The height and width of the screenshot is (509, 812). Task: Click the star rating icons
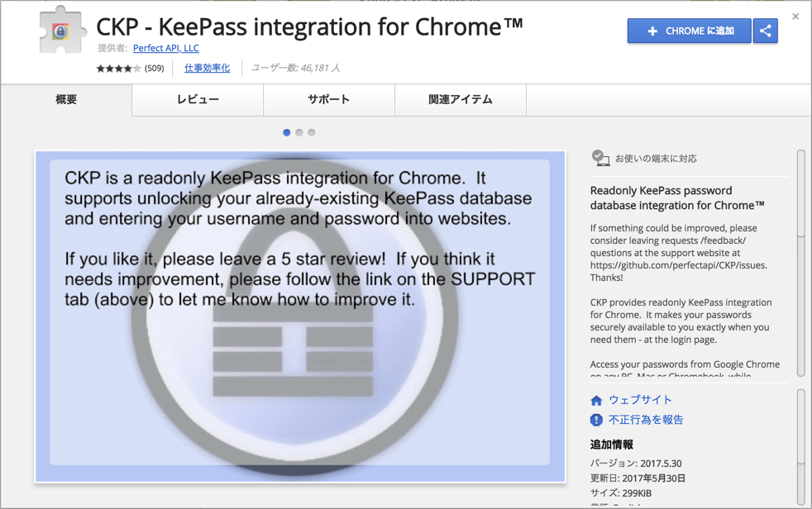pos(118,69)
